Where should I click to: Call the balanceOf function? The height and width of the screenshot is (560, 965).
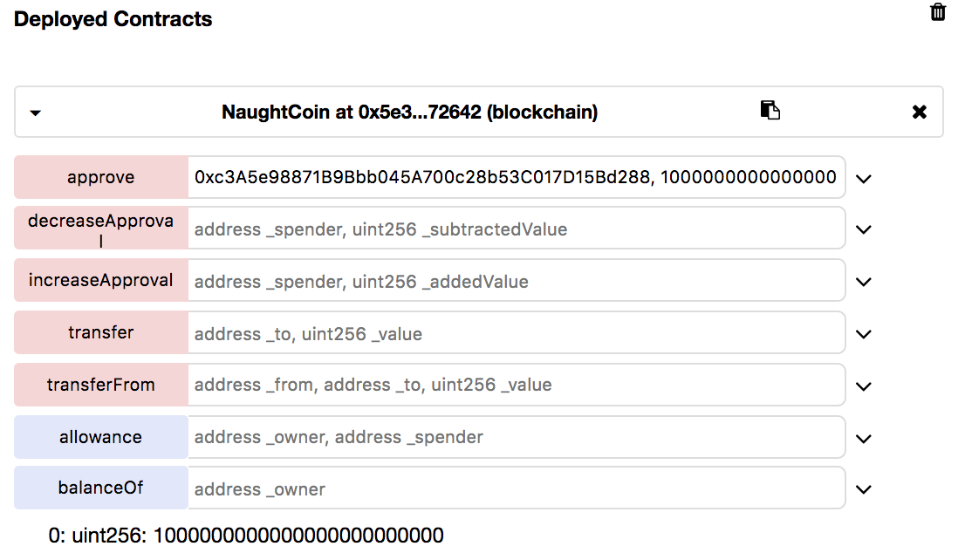pyautogui.click(x=101, y=488)
